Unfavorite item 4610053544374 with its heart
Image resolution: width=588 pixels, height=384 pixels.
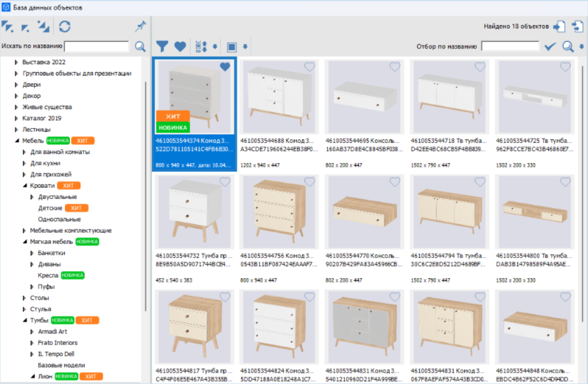coord(225,67)
